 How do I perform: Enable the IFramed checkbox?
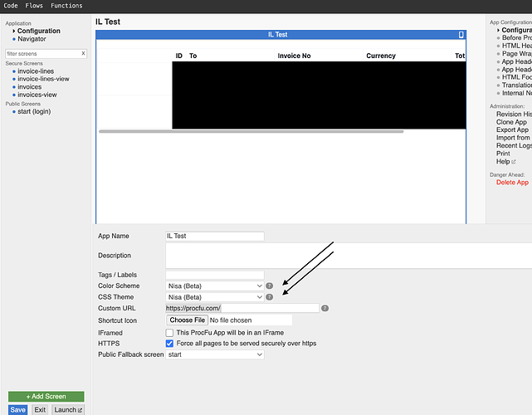tap(169, 333)
